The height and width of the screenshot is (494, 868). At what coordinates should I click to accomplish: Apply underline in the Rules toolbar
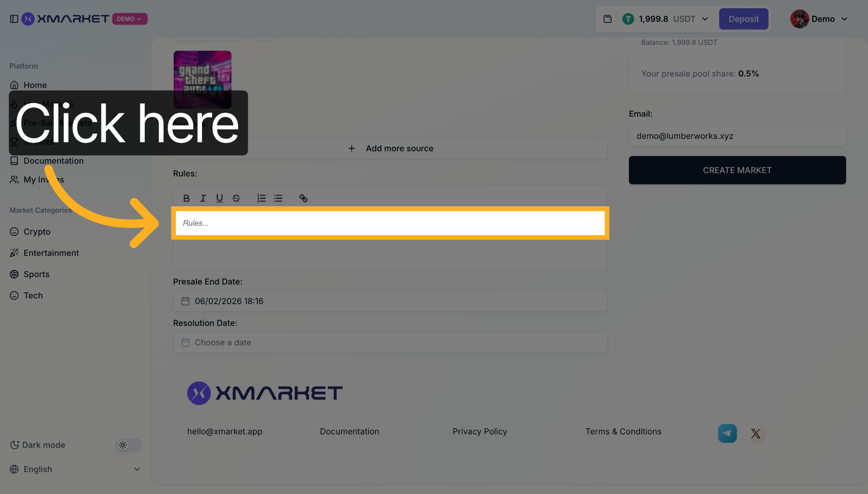point(219,198)
